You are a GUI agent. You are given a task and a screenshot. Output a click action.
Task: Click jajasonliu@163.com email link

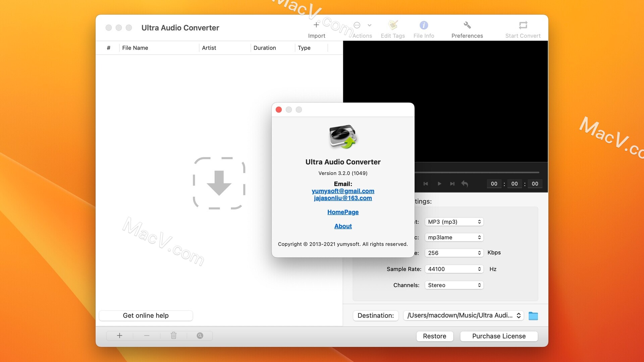pos(343,198)
